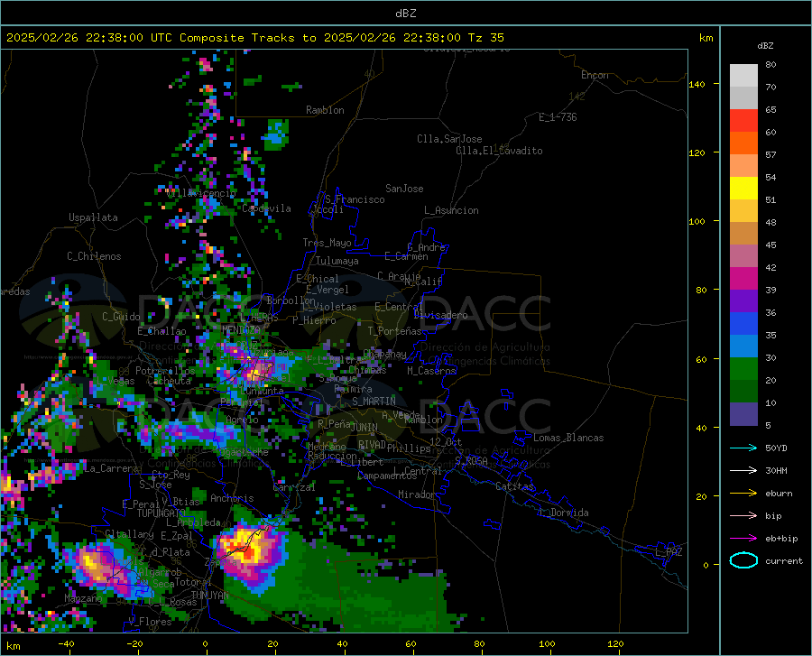Screen dimensions: 812x656
Task: Click the 'JUNIN' map label
Action: click(364, 428)
